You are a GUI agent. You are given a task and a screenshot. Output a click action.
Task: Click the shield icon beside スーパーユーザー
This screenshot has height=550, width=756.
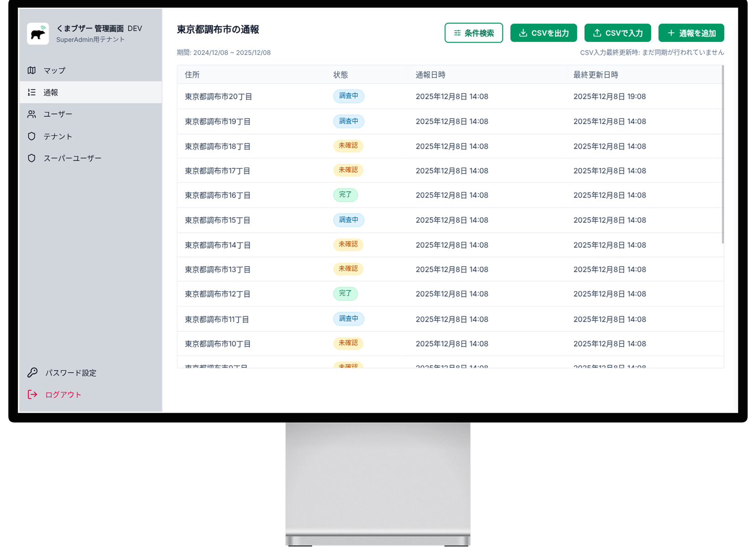pyautogui.click(x=31, y=158)
